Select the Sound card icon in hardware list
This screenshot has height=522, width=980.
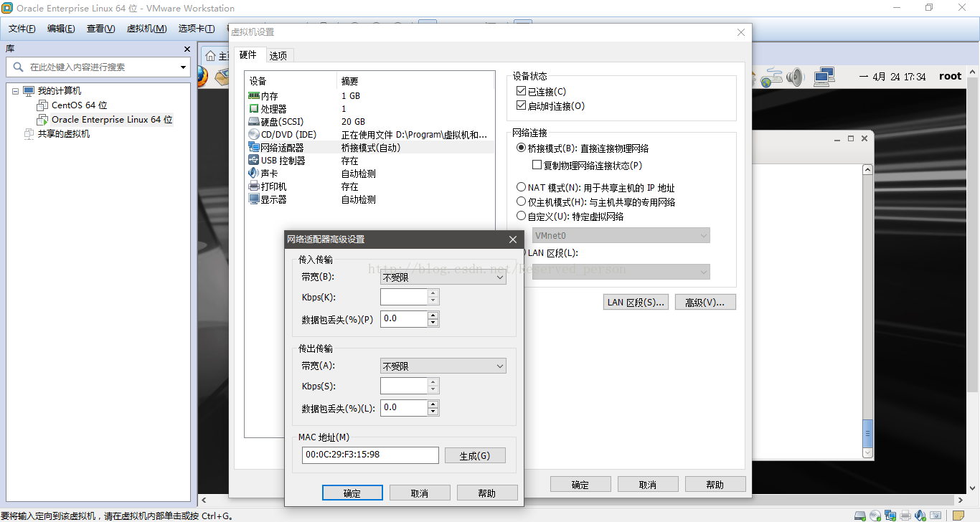tap(253, 174)
